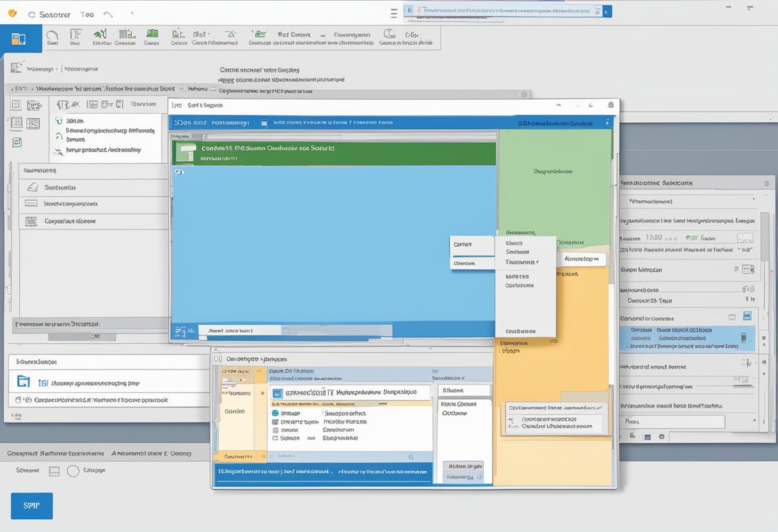Click the solid green table ribbon icon

(x=152, y=33)
